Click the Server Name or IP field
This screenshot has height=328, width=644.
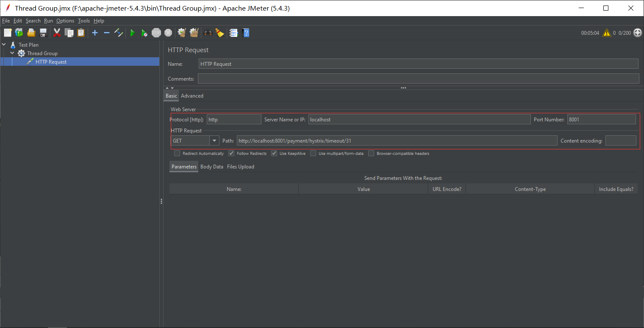click(x=419, y=119)
